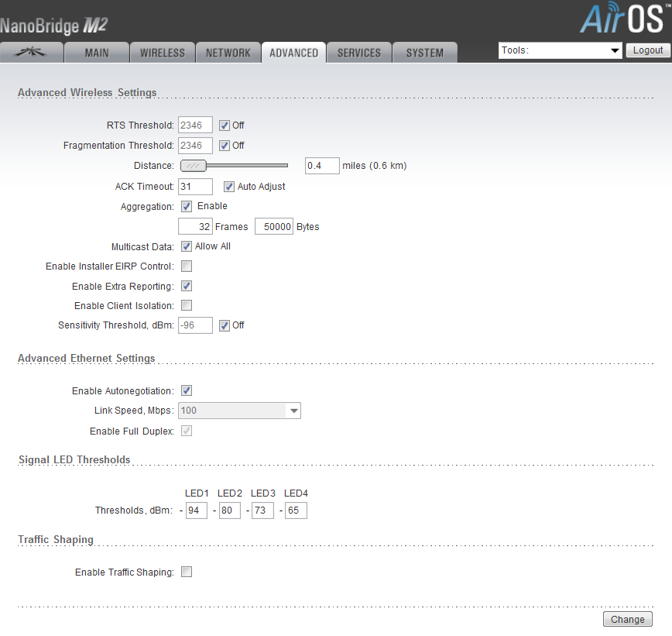Click the Traffic Shaping heading

tap(56, 539)
